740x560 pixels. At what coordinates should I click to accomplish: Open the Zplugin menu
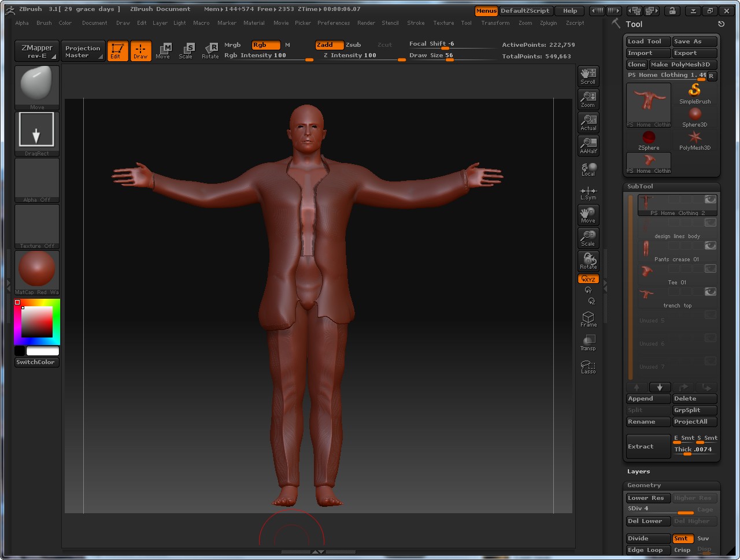click(x=548, y=23)
